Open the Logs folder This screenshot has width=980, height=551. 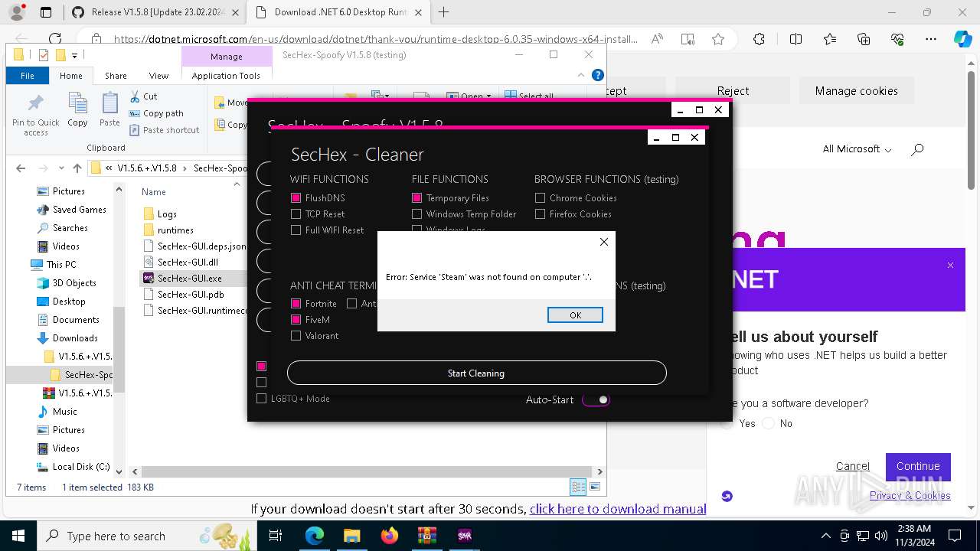167,214
